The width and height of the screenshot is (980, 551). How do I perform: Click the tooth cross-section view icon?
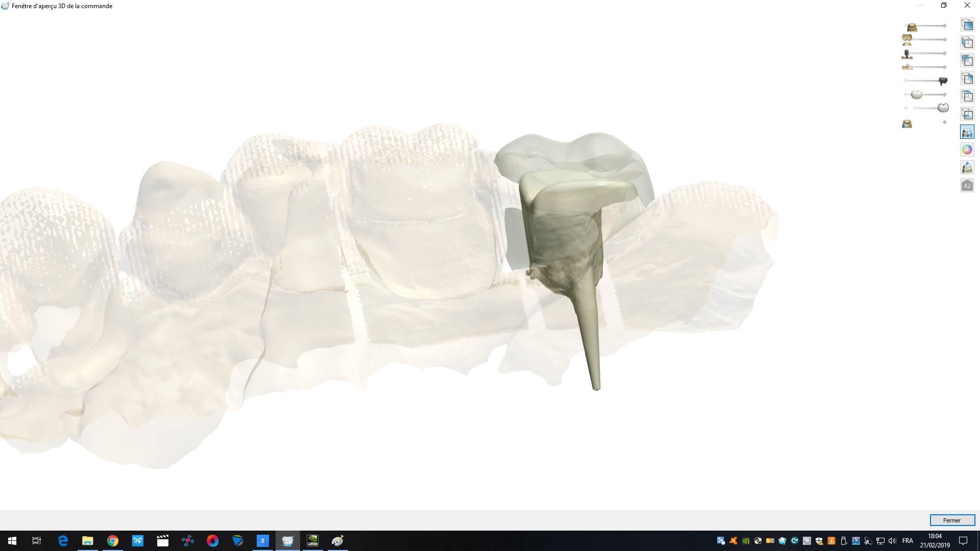pos(967,167)
